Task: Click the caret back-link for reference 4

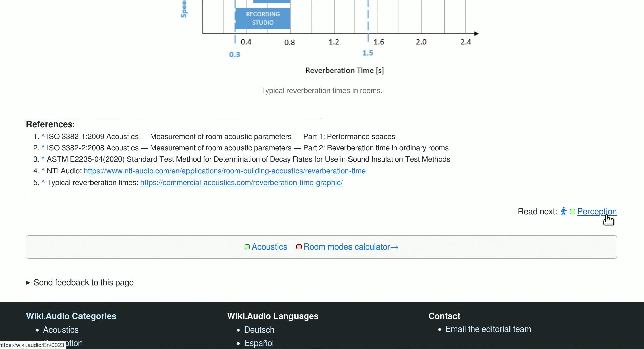Action: (x=43, y=171)
